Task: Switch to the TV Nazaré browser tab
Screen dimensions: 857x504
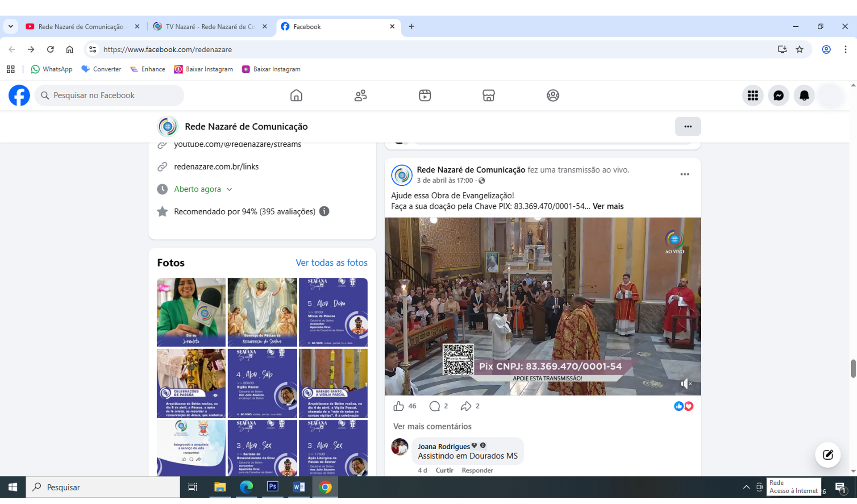Action: [210, 27]
